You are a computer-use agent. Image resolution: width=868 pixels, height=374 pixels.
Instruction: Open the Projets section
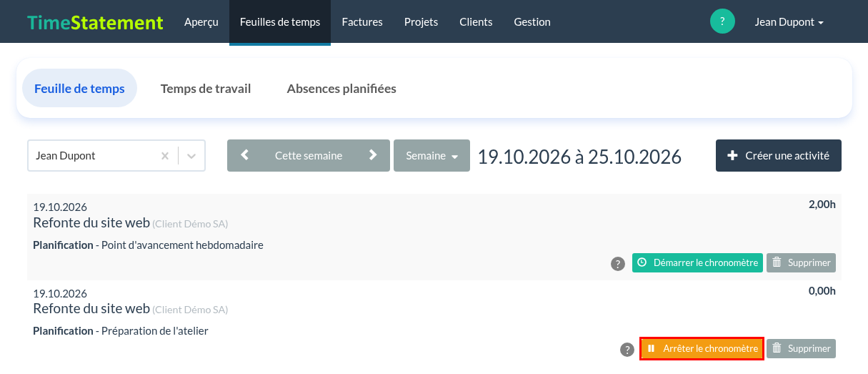[x=421, y=22]
